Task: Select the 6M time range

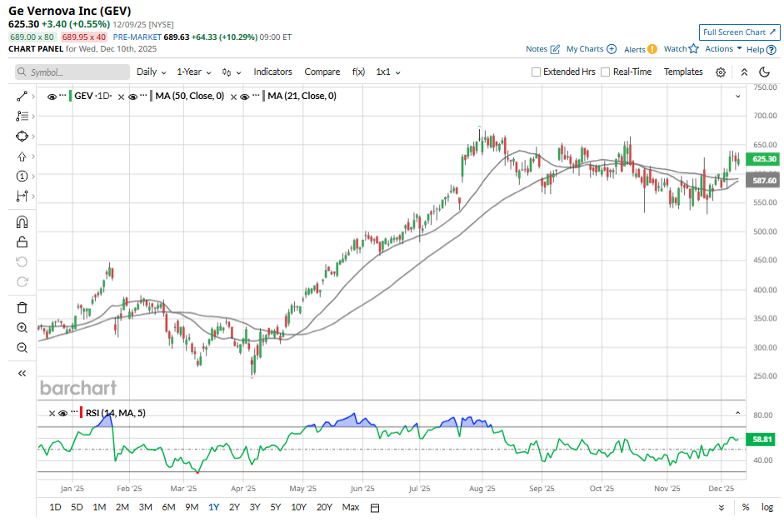Action: (x=168, y=508)
